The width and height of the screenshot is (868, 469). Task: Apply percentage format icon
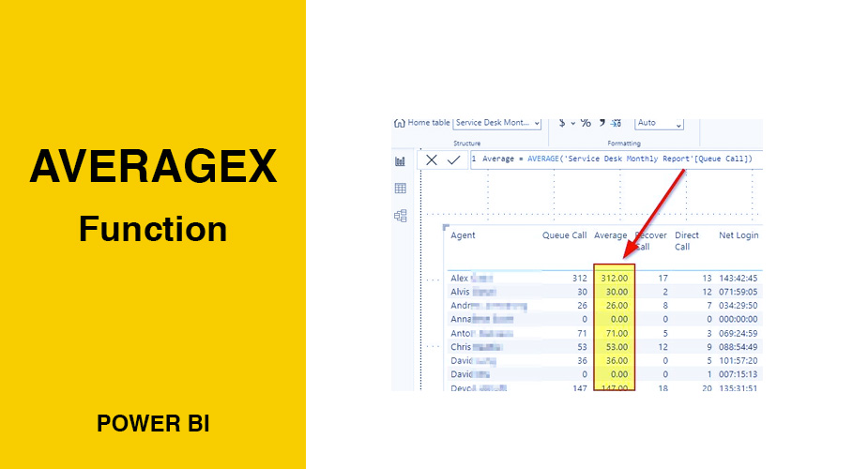tap(586, 123)
